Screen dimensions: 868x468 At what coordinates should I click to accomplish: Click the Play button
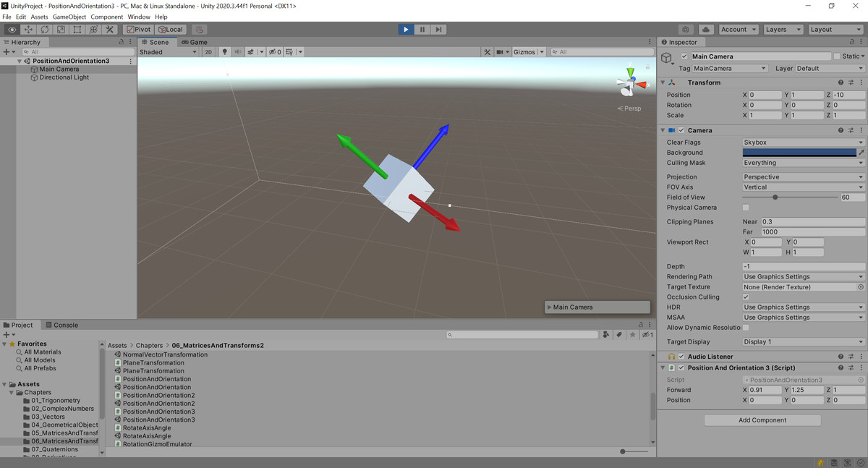(406, 30)
